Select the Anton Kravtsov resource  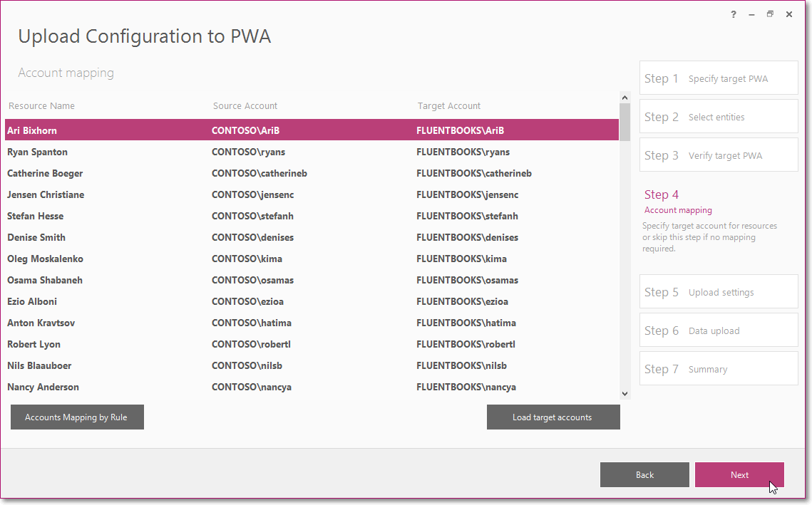point(41,323)
